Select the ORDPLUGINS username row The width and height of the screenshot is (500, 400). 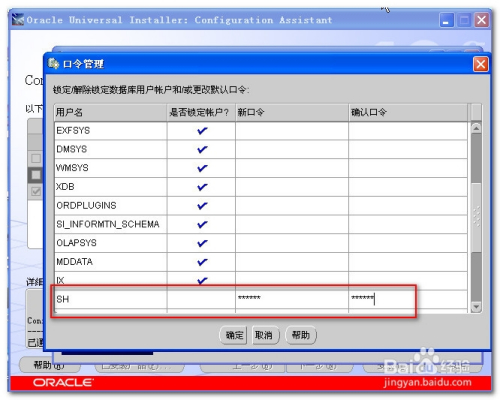(111, 206)
